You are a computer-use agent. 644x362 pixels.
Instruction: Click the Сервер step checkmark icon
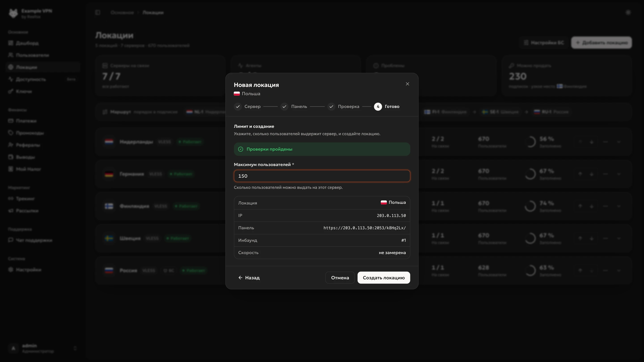tap(238, 106)
